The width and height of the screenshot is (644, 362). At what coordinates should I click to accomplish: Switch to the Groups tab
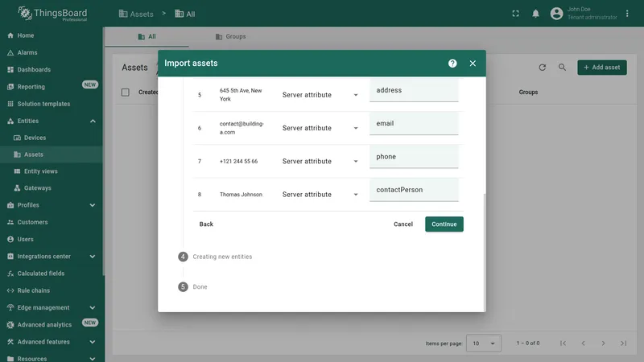[231, 36]
